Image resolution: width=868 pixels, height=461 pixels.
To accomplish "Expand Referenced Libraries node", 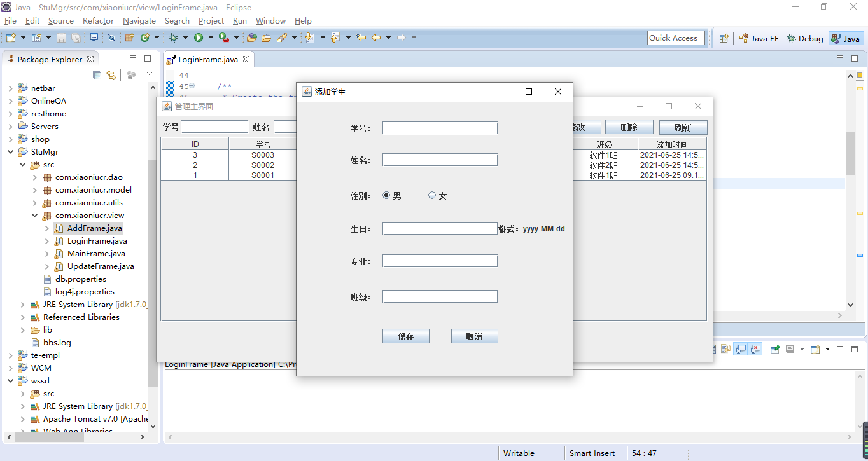I will (22, 317).
